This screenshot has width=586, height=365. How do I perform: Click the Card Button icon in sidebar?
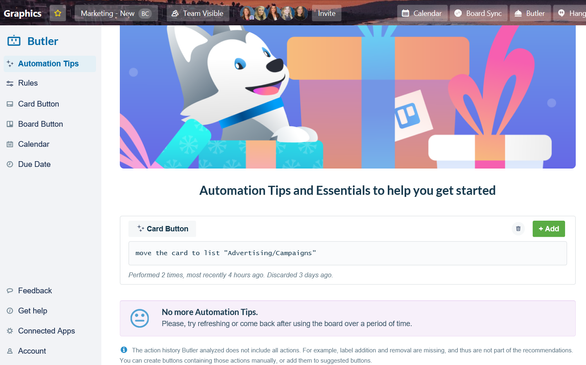point(10,104)
